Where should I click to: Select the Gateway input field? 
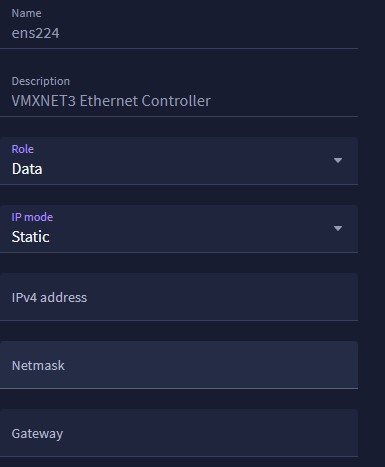click(179, 433)
